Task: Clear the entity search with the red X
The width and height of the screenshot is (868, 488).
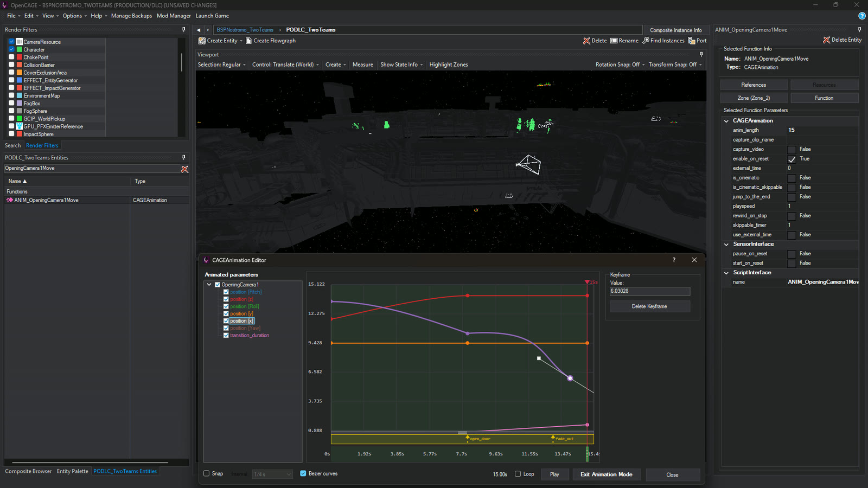Action: pyautogui.click(x=184, y=169)
